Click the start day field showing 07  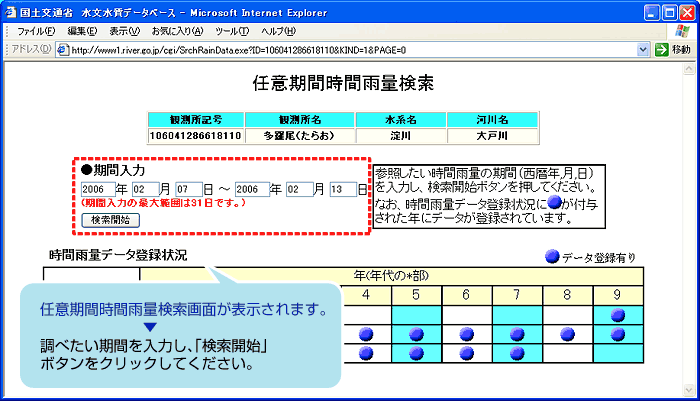point(188,189)
